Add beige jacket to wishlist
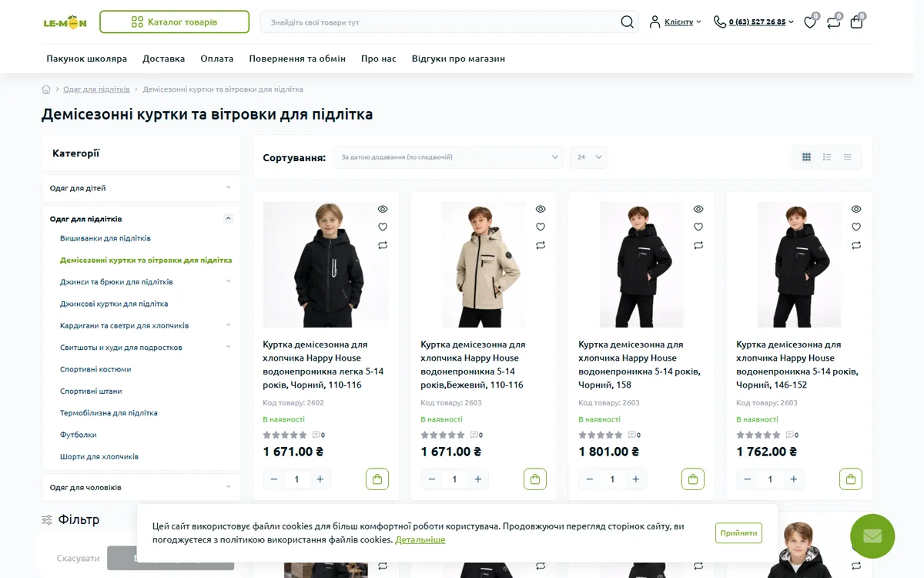 541,227
